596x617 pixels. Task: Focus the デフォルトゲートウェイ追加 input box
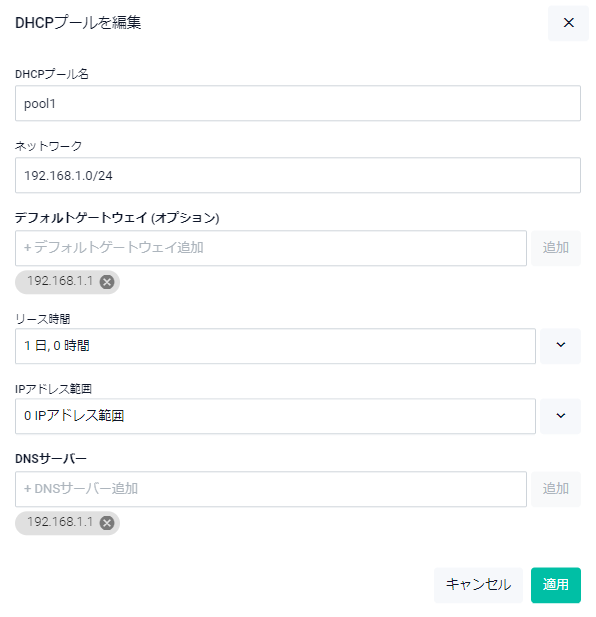[271, 248]
